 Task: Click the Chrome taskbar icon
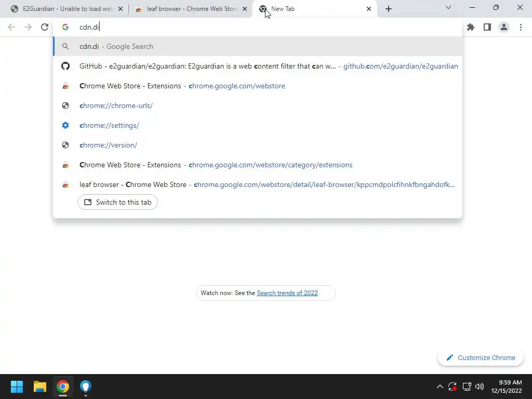pyautogui.click(x=63, y=387)
